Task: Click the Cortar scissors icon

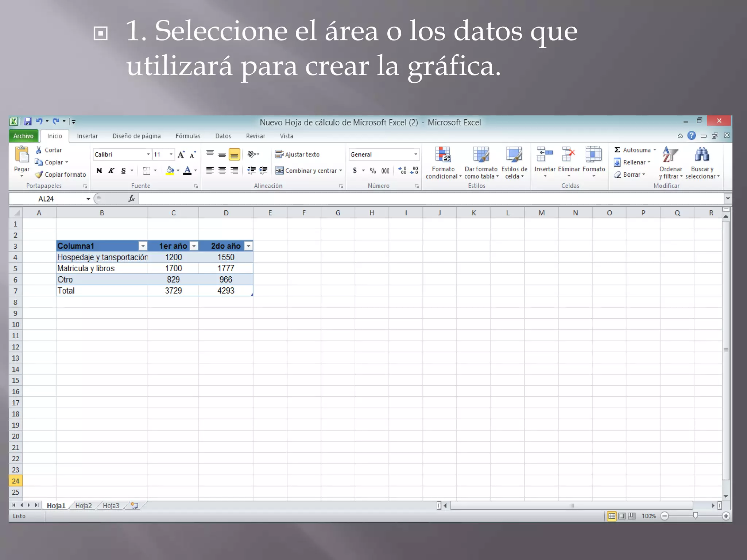Action: pyautogui.click(x=39, y=150)
